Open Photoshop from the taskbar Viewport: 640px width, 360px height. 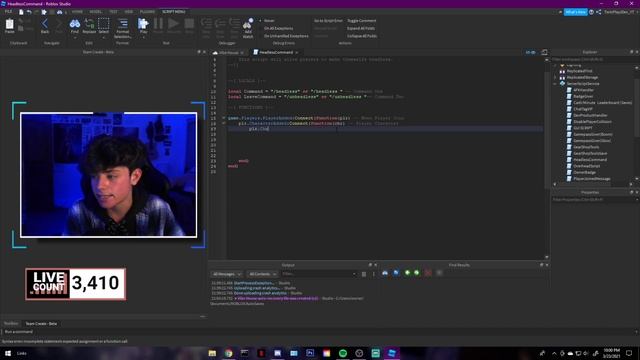click(310, 353)
